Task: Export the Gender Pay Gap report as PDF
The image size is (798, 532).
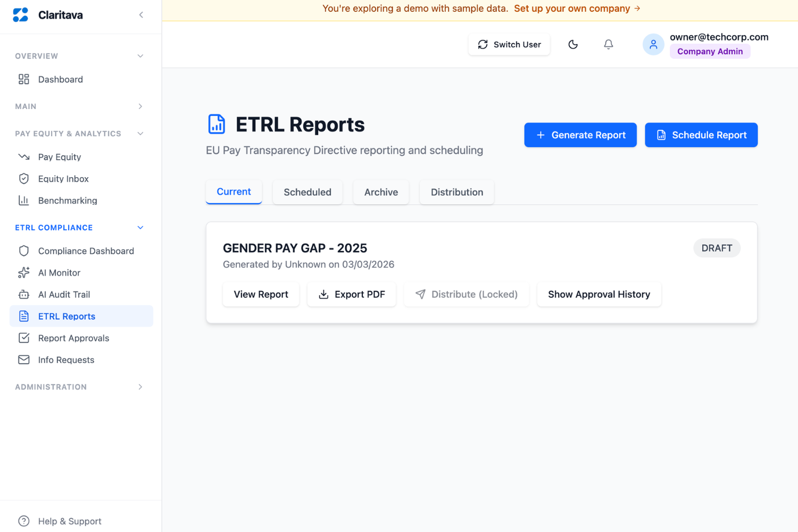Action: point(352,294)
